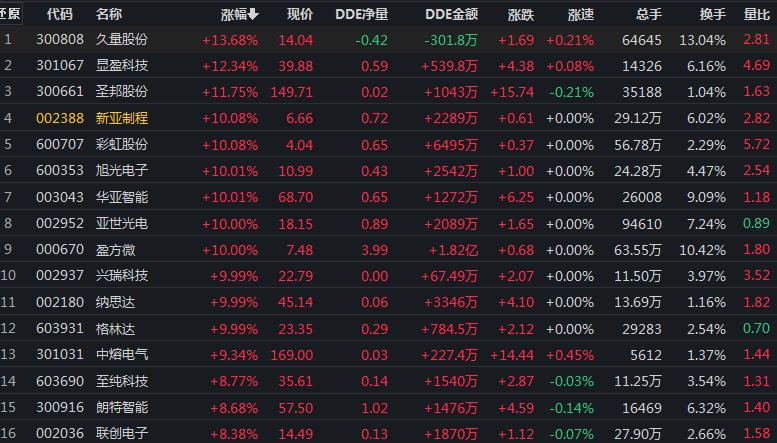
Task: Click the 名称 column header
Action: pyautogui.click(x=109, y=15)
